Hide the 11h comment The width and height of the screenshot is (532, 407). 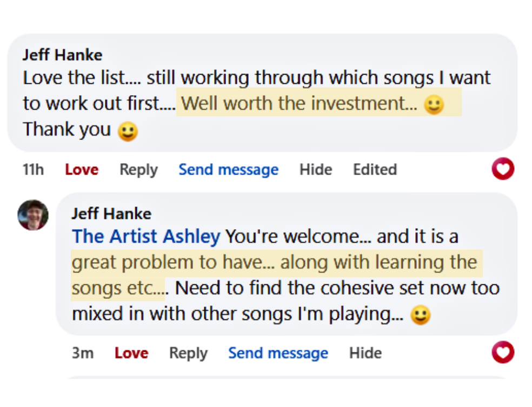(x=316, y=170)
